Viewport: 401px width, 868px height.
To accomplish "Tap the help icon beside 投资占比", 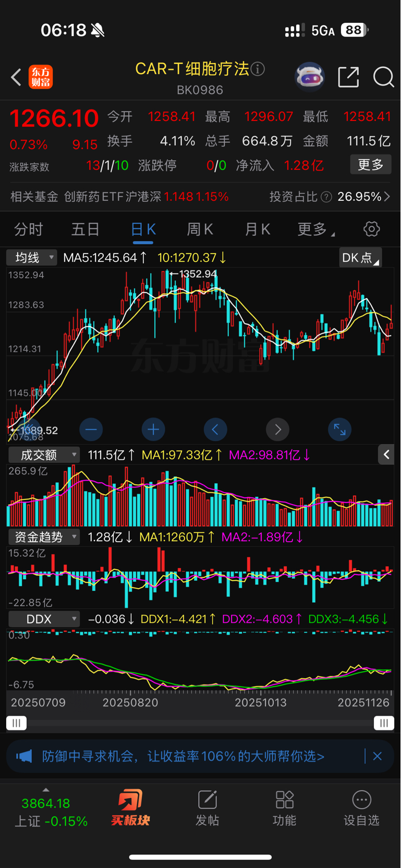I will (326, 197).
